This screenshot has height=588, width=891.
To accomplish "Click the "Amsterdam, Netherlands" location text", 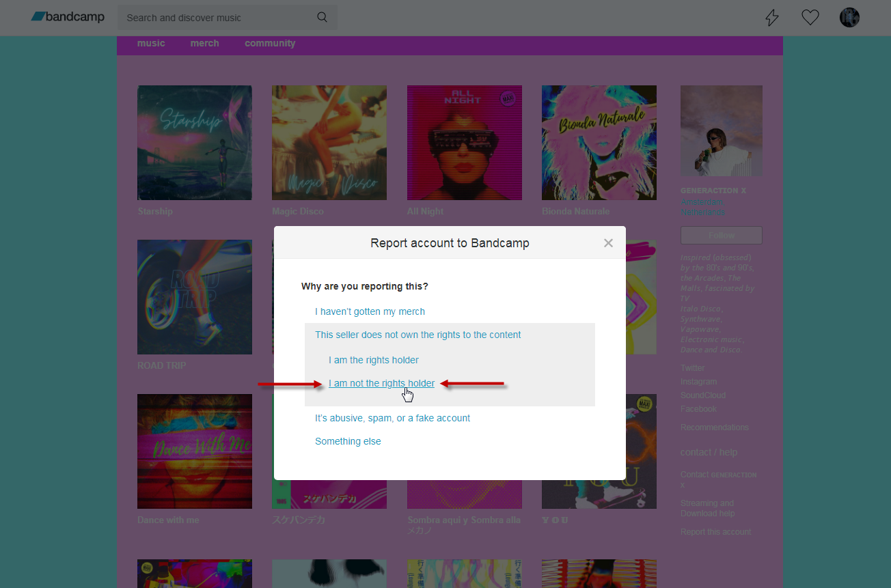I will click(x=703, y=207).
